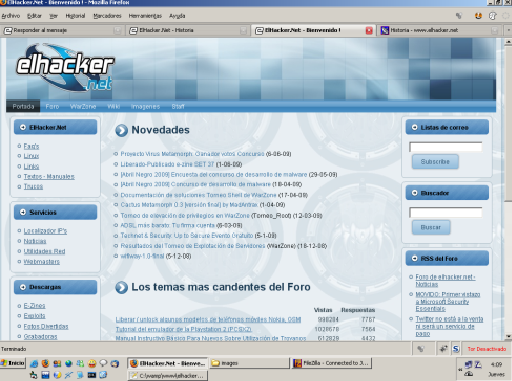512x381 pixels.
Task: Click the Subscribe button
Action: tap(435, 162)
